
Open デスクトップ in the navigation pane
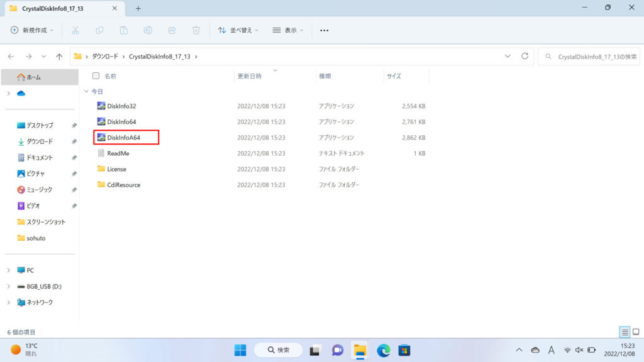pyautogui.click(x=40, y=125)
